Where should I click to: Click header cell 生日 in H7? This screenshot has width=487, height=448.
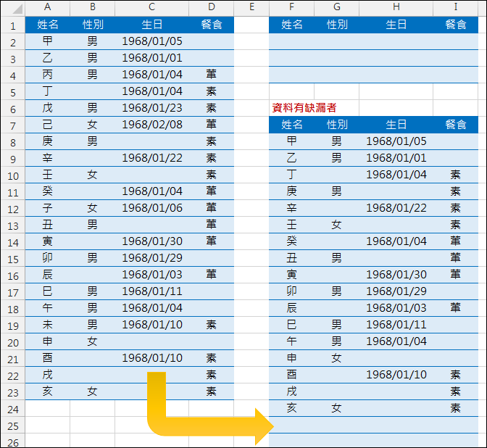pyautogui.click(x=396, y=125)
